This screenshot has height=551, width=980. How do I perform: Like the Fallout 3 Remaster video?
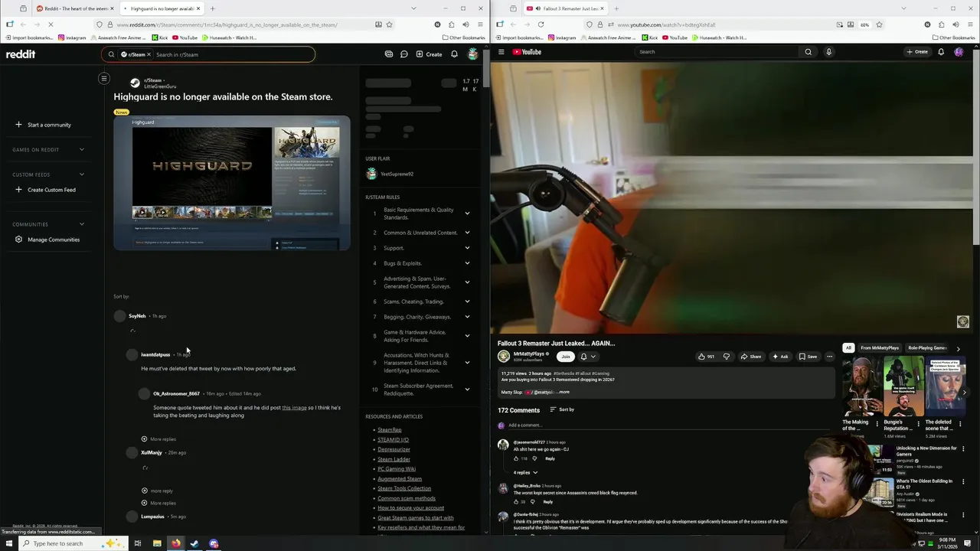[706, 357]
